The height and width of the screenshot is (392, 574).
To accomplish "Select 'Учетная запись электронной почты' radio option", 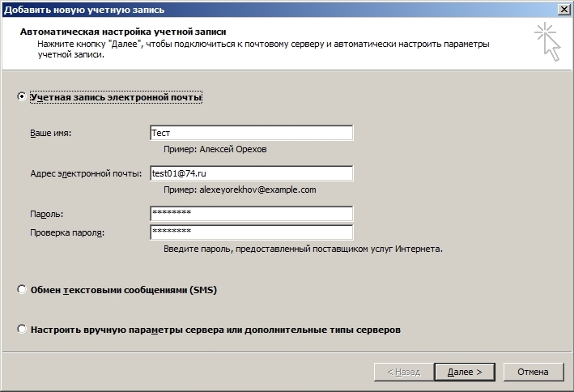I will 22,96.
